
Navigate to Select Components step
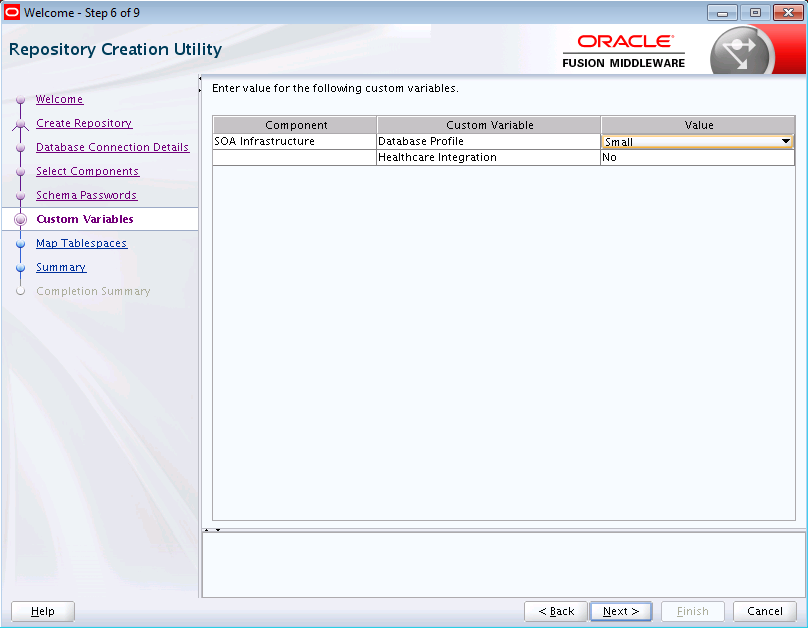(x=87, y=171)
